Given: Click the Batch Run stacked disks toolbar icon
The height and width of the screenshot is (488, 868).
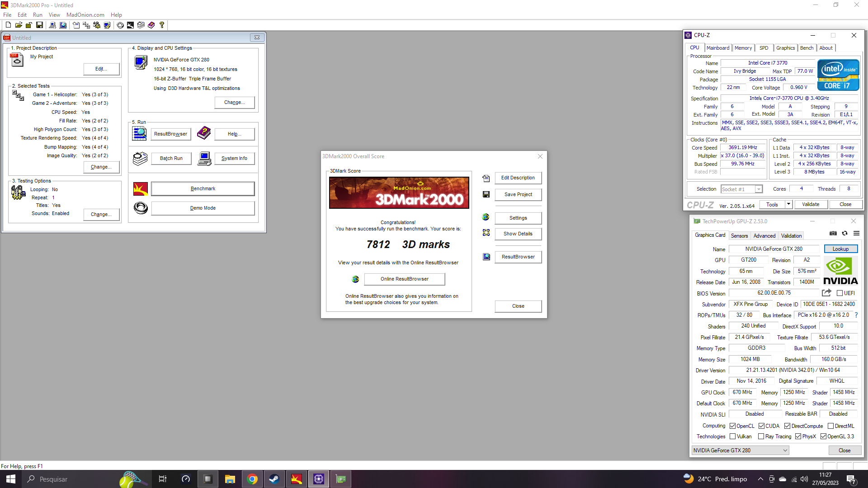Looking at the screenshot, I should click(141, 25).
